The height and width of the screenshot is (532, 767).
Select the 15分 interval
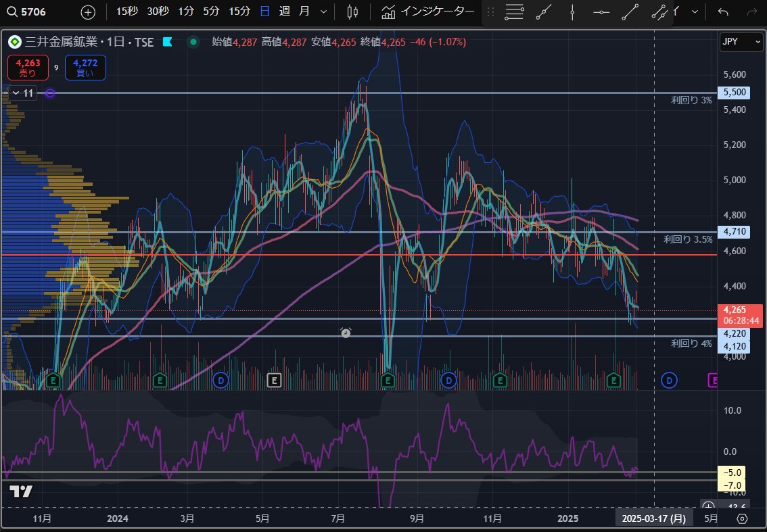point(239,11)
